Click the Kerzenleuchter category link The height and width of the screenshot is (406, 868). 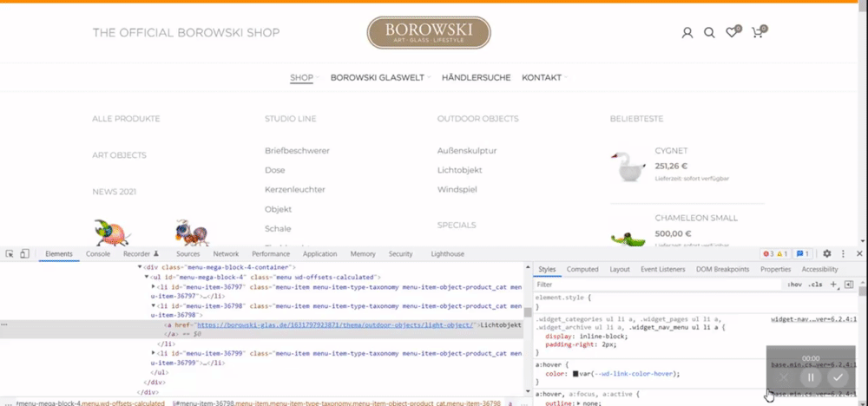295,189
